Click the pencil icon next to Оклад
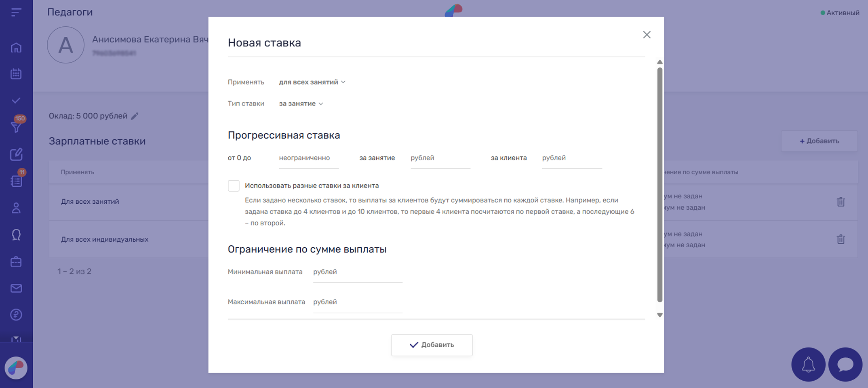Image resolution: width=868 pixels, height=388 pixels. [x=135, y=116]
